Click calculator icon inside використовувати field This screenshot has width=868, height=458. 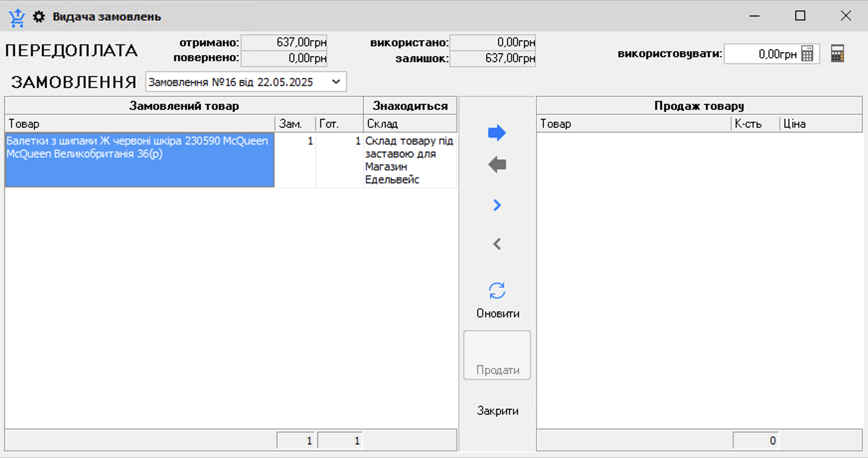point(807,54)
